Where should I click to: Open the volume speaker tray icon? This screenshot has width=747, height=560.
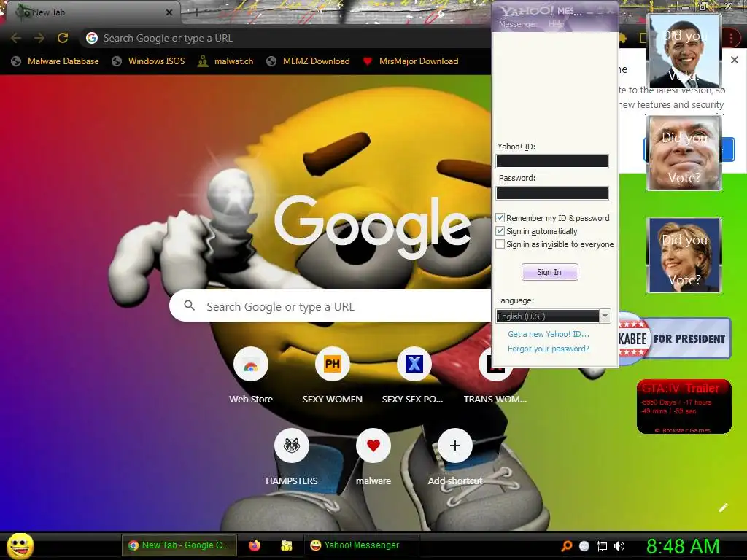coord(619,546)
